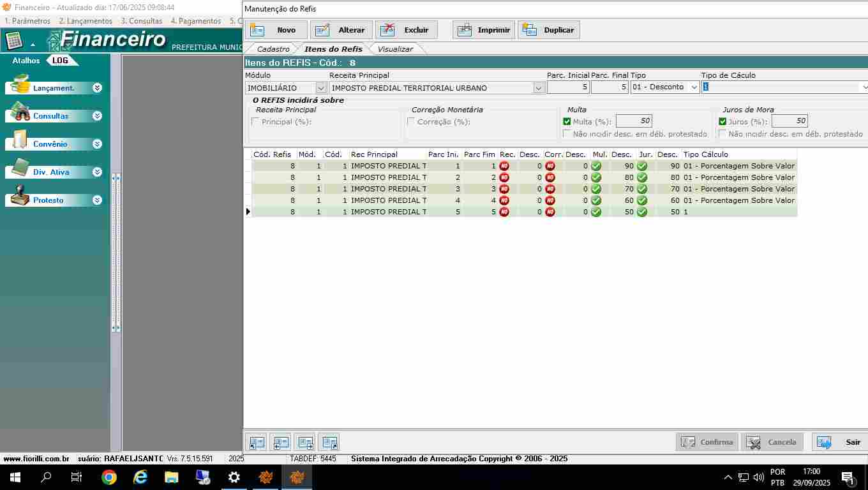Viewport: 868px width, 490px height.
Task: Go to first record navigation icon
Action: pyautogui.click(x=257, y=442)
